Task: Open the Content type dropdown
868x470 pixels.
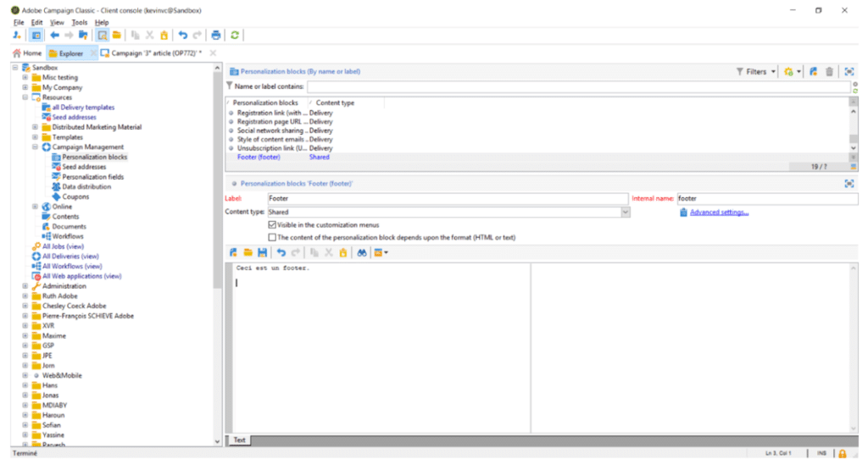Action: tap(625, 212)
